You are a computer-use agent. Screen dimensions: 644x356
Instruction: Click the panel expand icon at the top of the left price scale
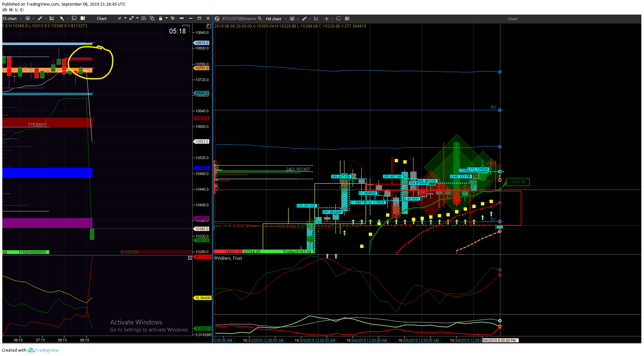pos(209,26)
